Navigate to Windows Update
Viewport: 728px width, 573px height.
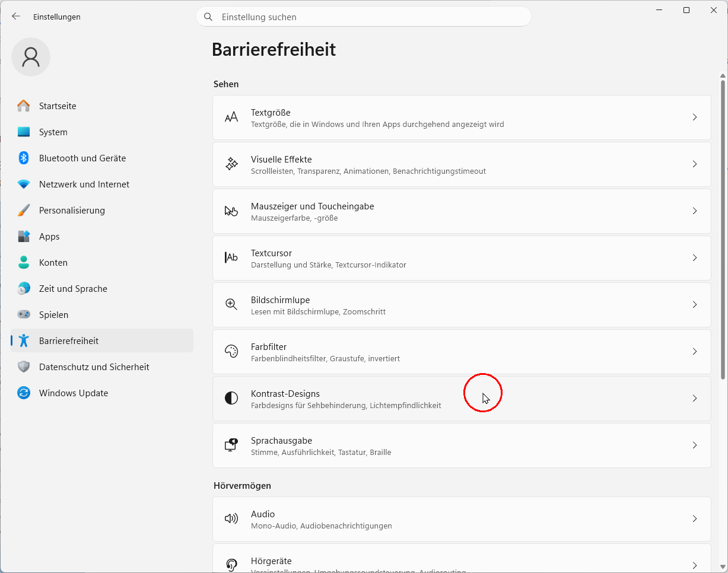coord(102,393)
